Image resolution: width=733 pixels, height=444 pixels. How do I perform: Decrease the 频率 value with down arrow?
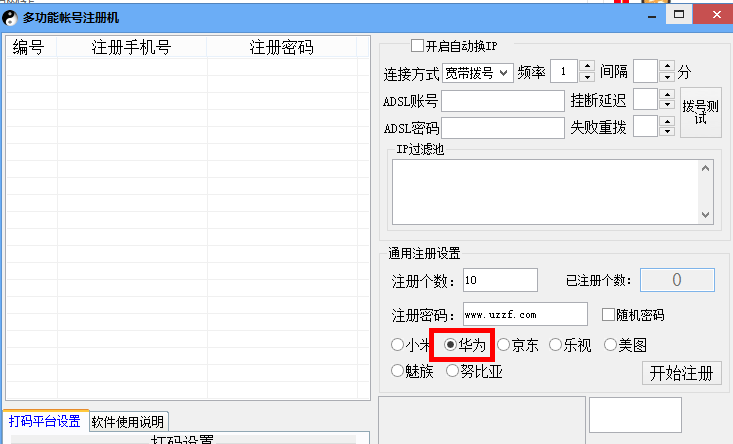[x=587, y=78]
